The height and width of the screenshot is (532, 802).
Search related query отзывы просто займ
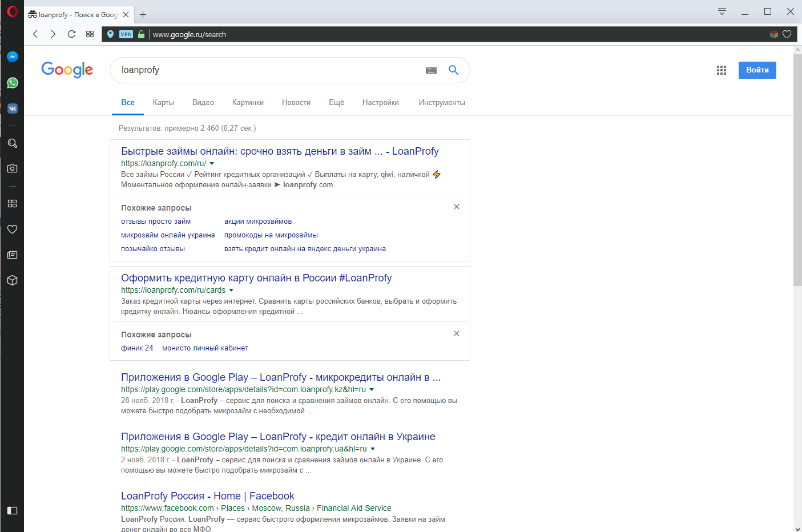(x=156, y=221)
